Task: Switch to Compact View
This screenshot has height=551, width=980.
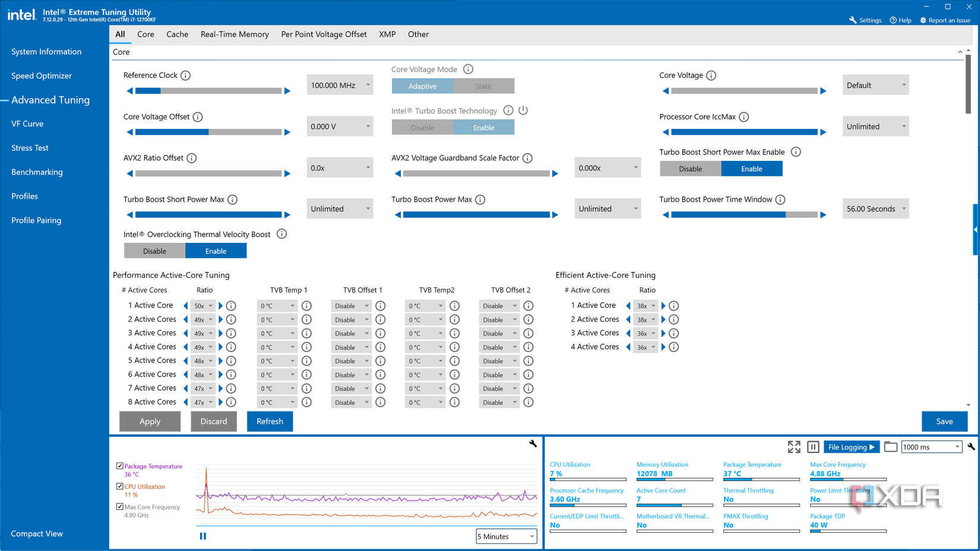Action: (36, 533)
